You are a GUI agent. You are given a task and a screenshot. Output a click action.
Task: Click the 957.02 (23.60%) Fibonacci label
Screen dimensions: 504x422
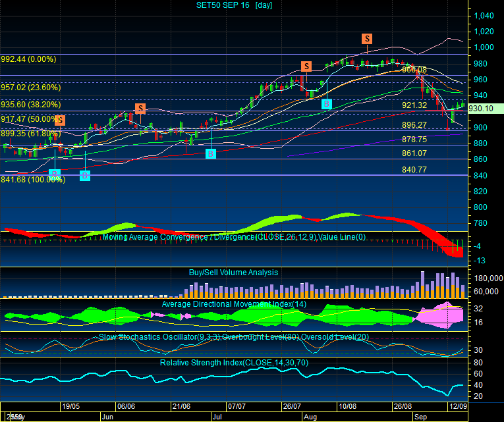click(30, 88)
